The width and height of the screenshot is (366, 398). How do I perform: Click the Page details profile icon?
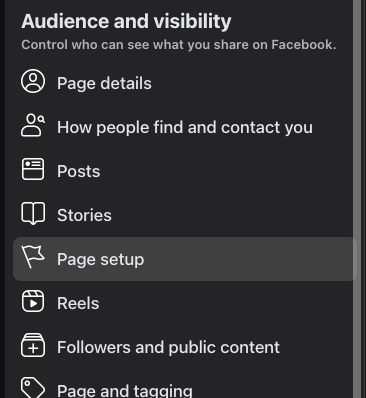(x=33, y=81)
